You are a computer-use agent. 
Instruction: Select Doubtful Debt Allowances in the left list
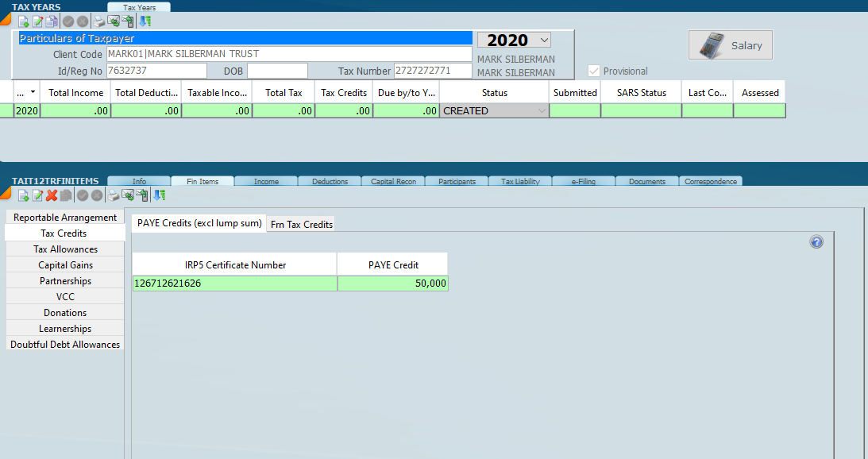pyautogui.click(x=65, y=345)
